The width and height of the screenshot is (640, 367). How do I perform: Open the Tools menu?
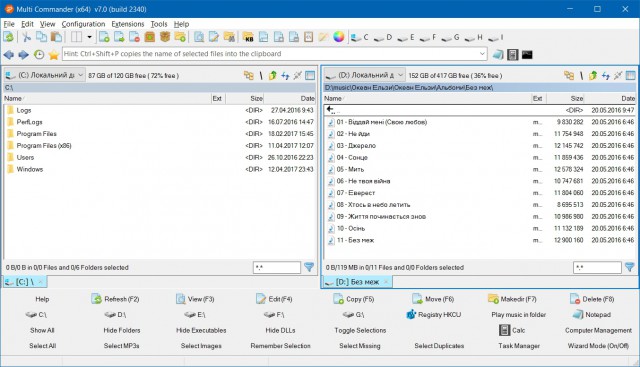coord(159,24)
